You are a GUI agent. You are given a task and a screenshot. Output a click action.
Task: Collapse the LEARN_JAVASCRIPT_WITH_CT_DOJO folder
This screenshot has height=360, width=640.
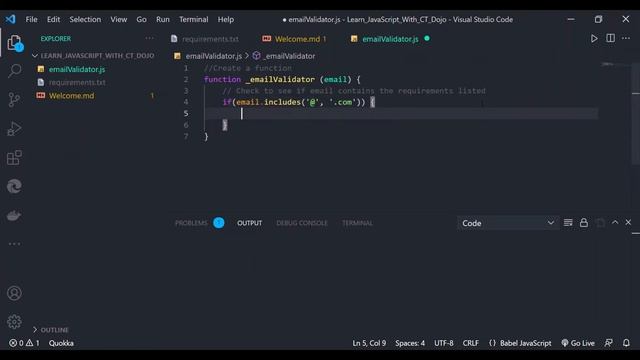click(93, 56)
